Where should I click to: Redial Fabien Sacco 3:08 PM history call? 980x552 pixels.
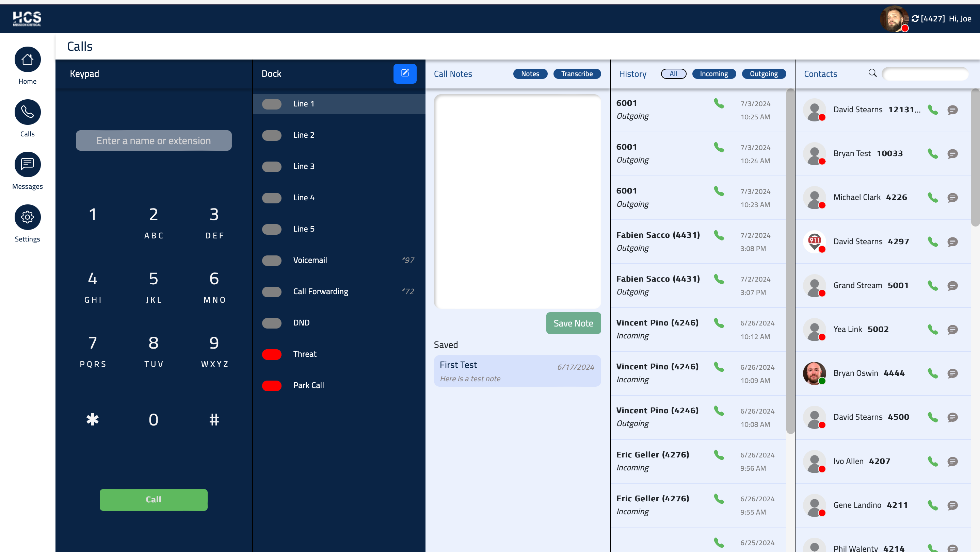(719, 235)
